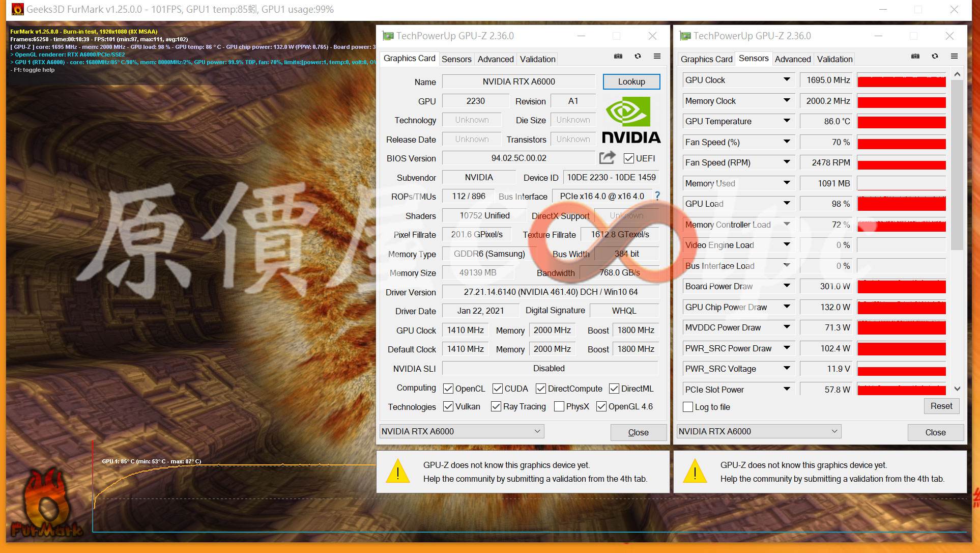Screen dimensions: 980x553
Task: Expand the GPU Clock sensor dropdown
Action: pyautogui.click(x=787, y=80)
